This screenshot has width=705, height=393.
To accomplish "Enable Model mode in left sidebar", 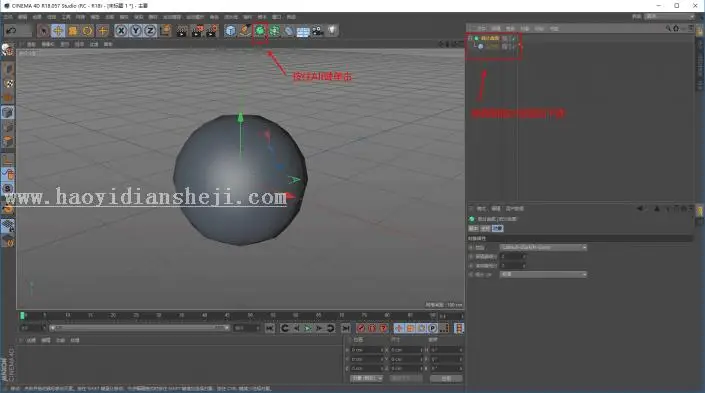I will pyautogui.click(x=8, y=69).
